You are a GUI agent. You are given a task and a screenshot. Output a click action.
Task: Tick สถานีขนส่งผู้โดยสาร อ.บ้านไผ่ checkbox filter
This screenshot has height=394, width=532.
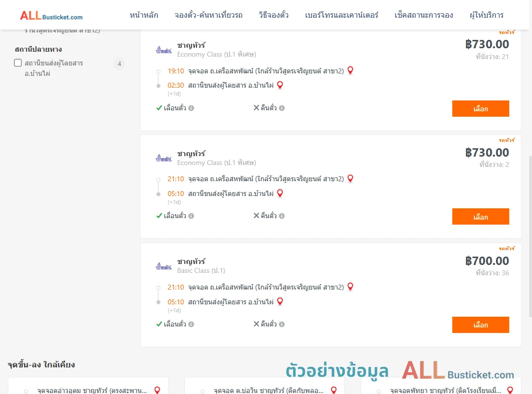(x=18, y=63)
